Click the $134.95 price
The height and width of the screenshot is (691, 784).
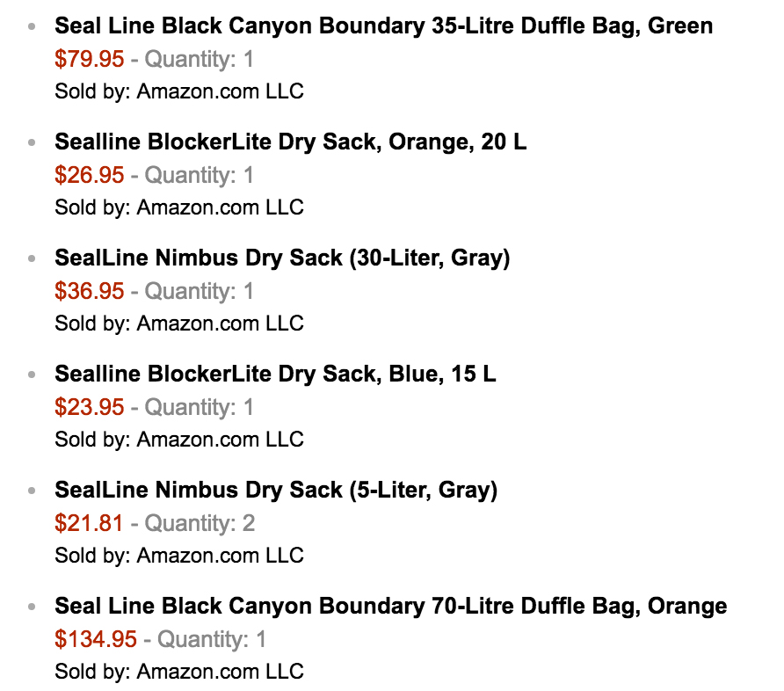click(96, 639)
